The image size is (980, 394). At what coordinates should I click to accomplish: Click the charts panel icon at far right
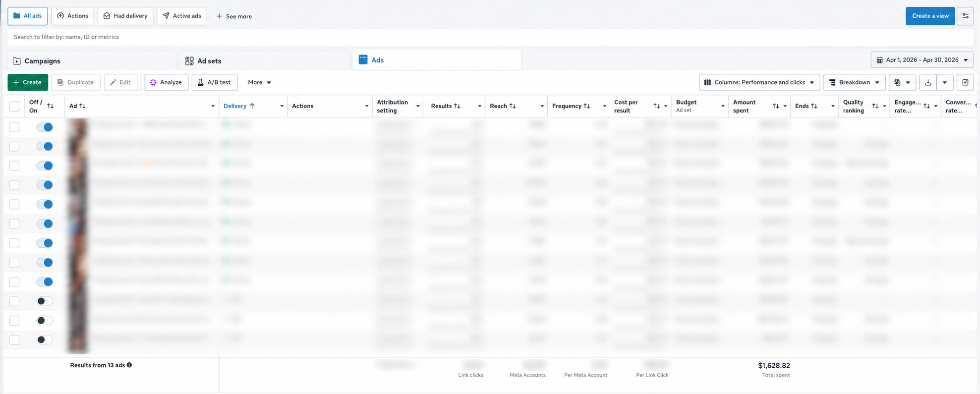(965, 82)
